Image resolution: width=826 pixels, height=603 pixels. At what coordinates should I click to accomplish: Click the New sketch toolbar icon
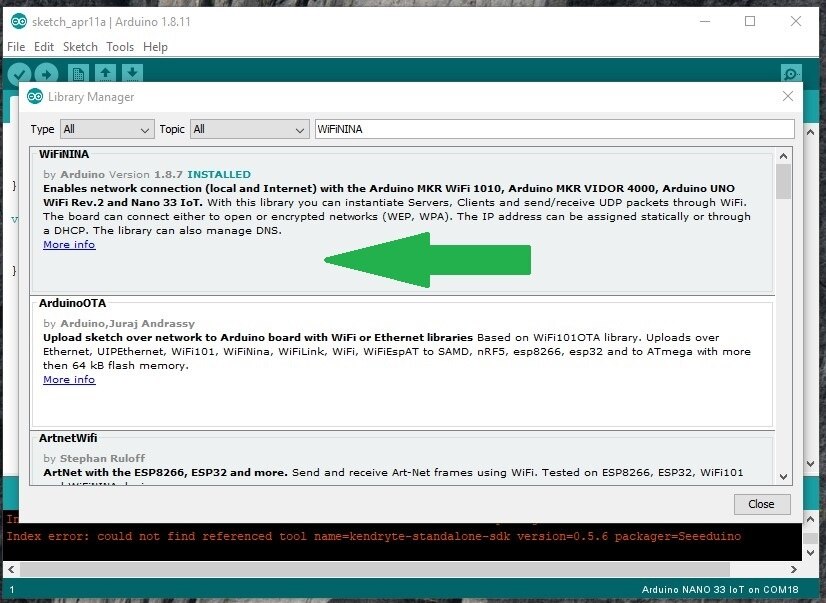(x=78, y=74)
